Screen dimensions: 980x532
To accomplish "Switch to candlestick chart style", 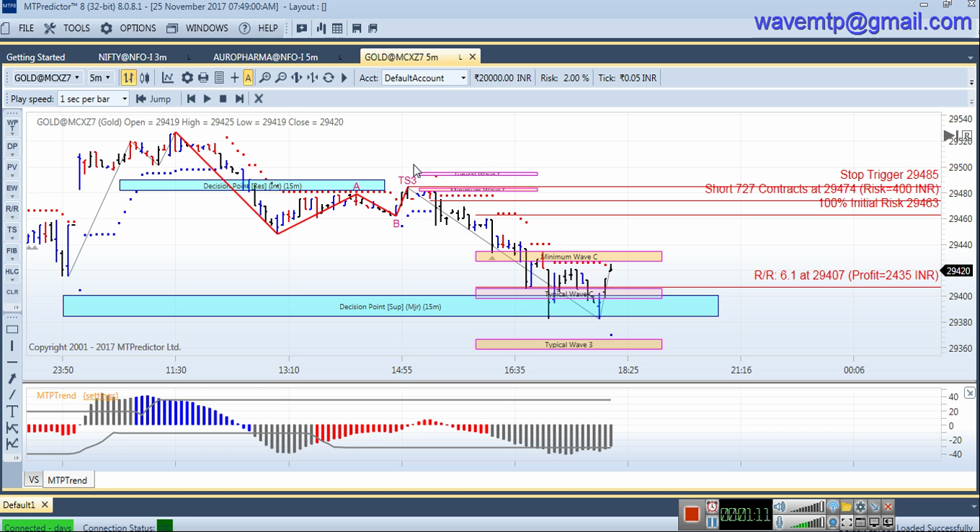I will (x=145, y=78).
